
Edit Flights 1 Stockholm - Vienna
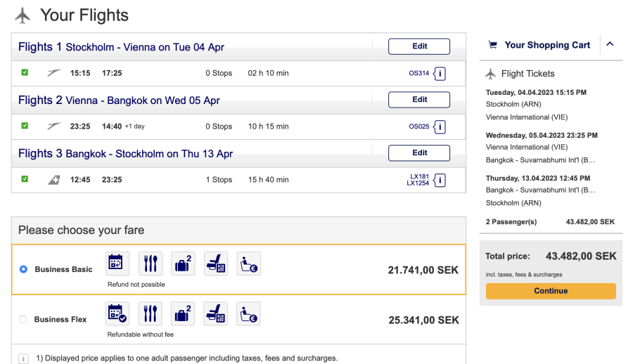(x=419, y=46)
